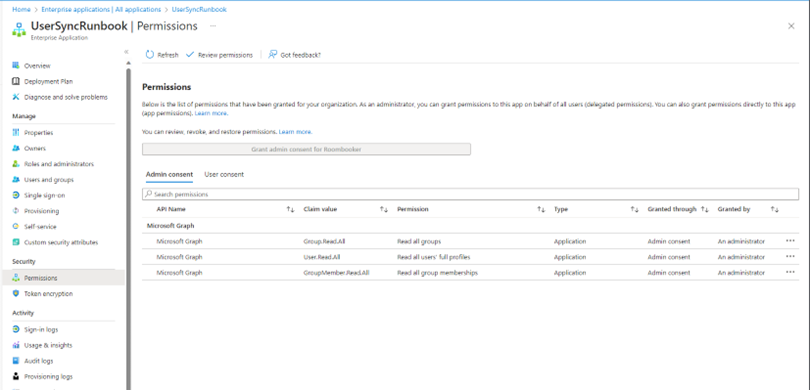Sort by API Name column arrows
810x390 pixels.
(x=290, y=209)
